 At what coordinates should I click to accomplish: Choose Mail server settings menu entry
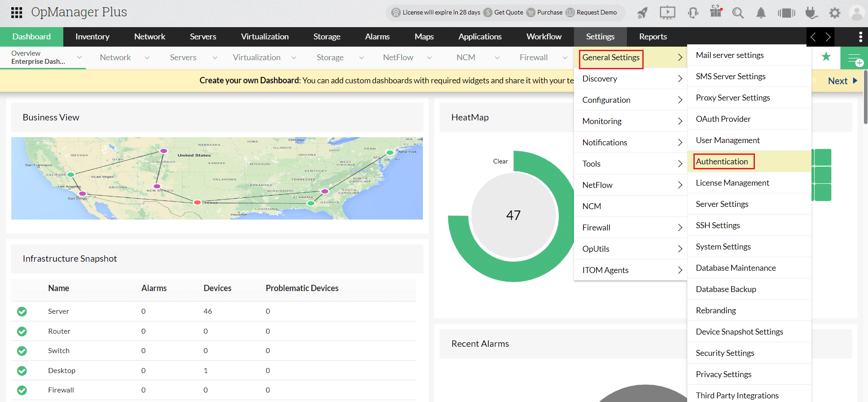click(730, 55)
